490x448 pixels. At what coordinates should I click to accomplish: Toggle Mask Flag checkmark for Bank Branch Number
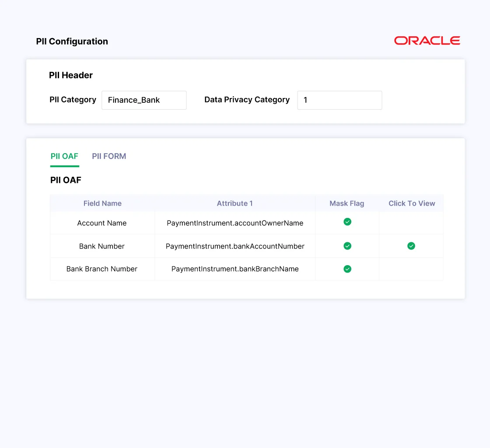click(x=347, y=269)
